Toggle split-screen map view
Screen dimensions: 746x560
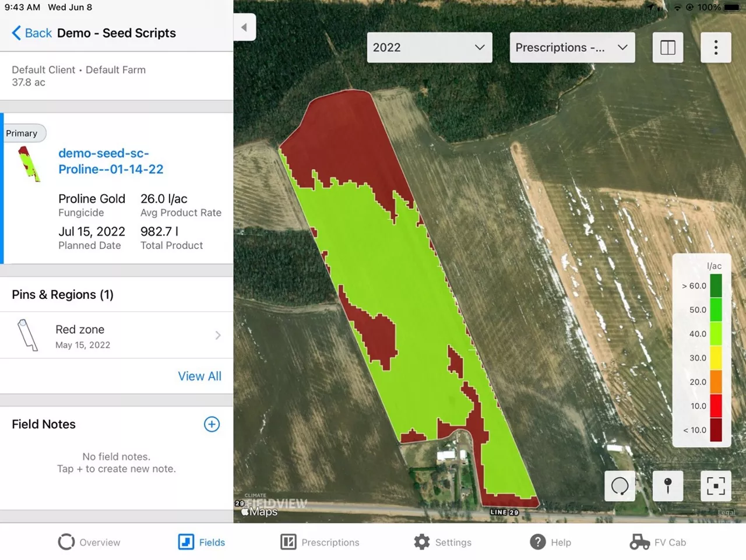pos(668,47)
